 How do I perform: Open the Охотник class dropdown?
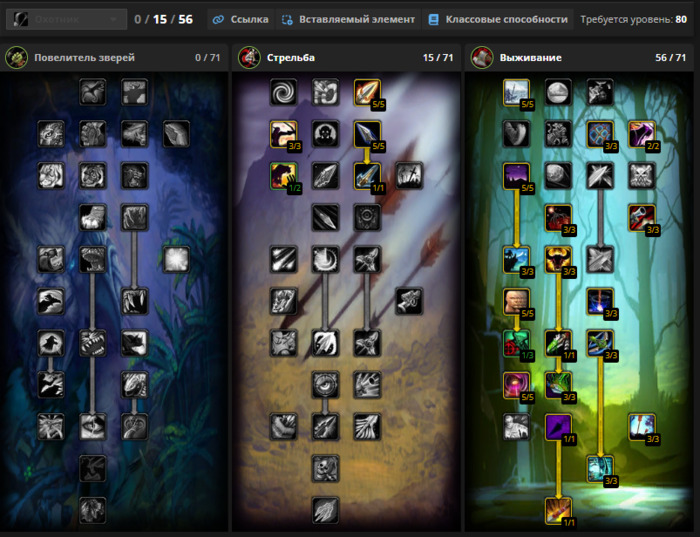point(66,20)
